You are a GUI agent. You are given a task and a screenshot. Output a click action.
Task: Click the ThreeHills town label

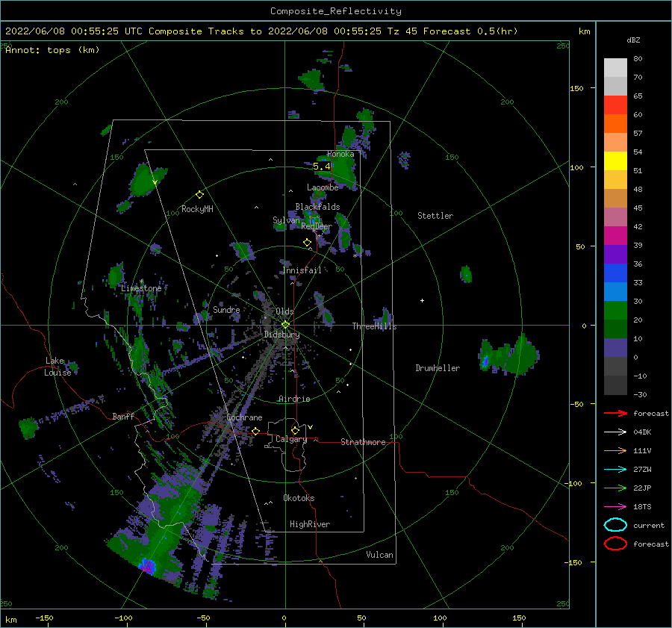[x=374, y=326]
